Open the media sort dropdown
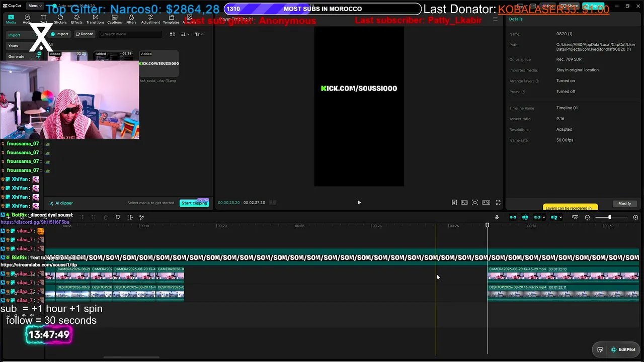The image size is (644, 362). coord(185,34)
